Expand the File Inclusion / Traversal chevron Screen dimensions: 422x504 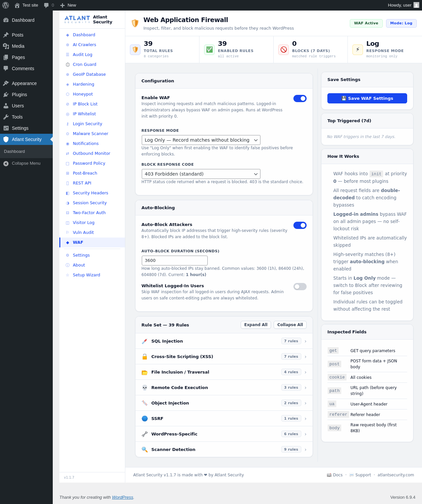point(306,372)
